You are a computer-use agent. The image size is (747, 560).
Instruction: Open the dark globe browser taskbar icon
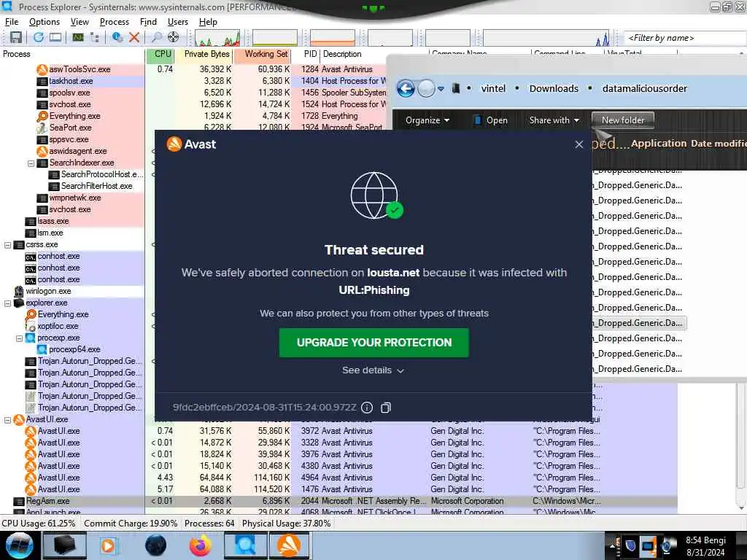156,545
